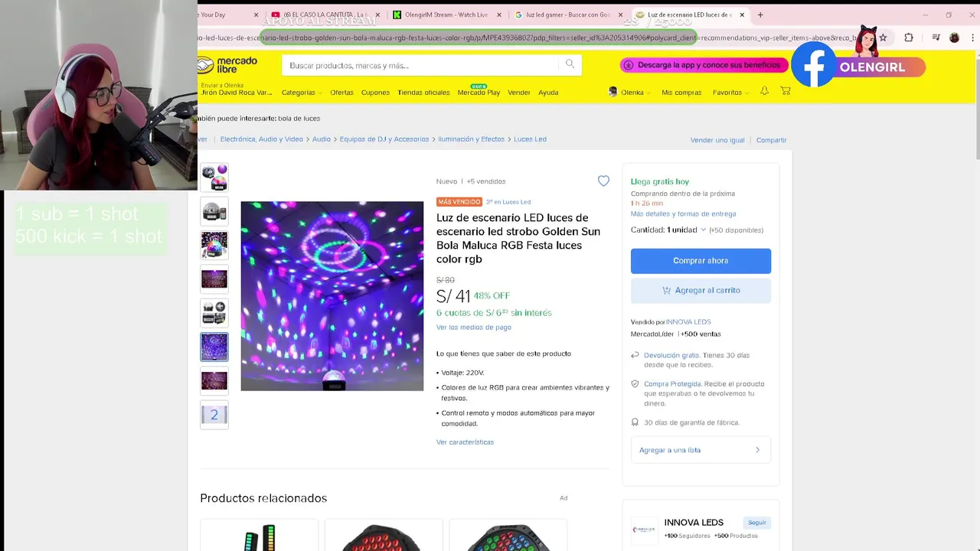
Task: Click the Comprar ahora button
Action: [x=701, y=261]
